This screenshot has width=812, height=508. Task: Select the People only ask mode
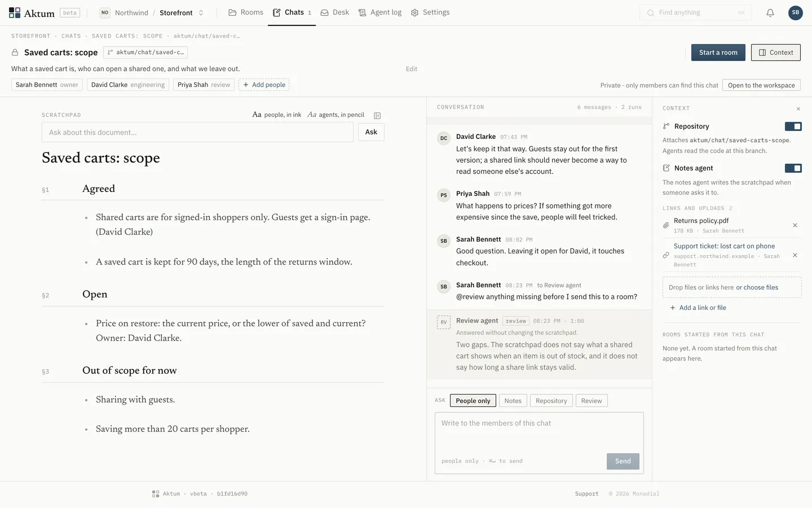[x=473, y=401]
